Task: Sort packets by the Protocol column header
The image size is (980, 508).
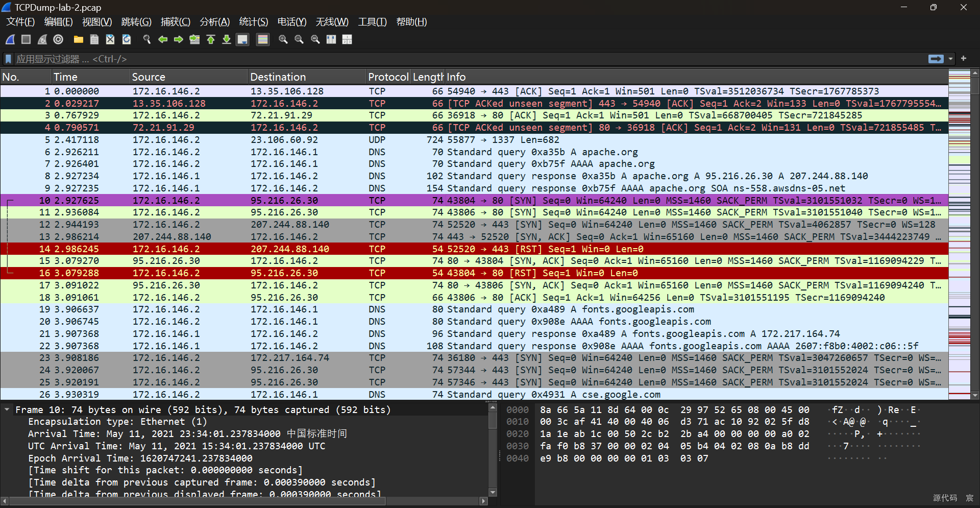Action: 388,77
